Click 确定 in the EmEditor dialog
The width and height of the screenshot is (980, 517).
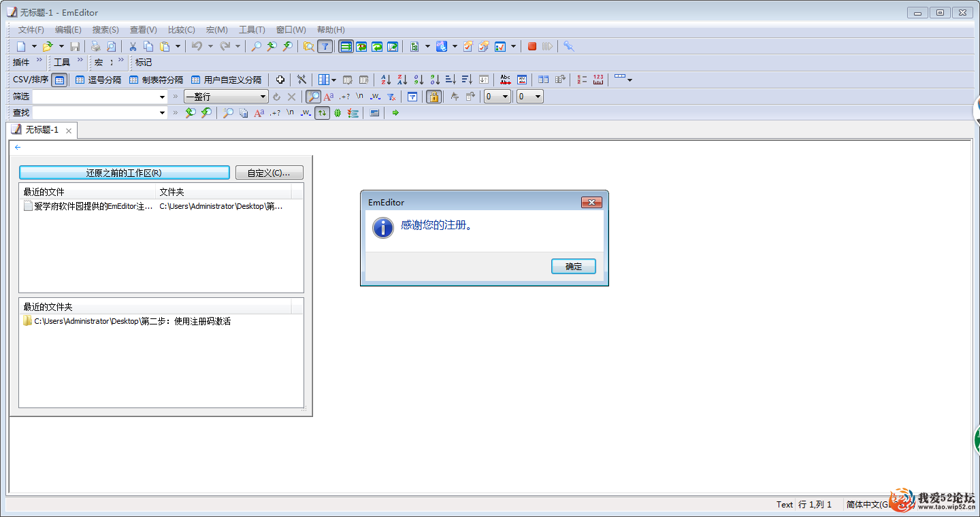click(x=574, y=267)
